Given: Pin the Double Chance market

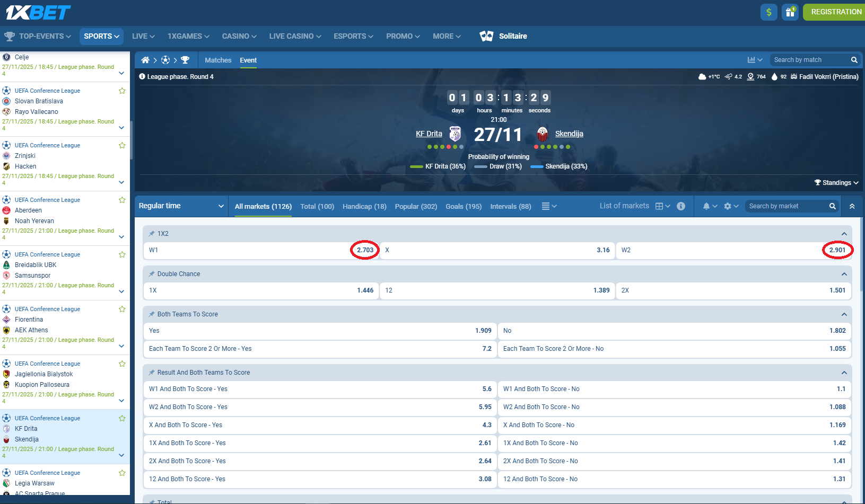Looking at the screenshot, I should pos(152,274).
